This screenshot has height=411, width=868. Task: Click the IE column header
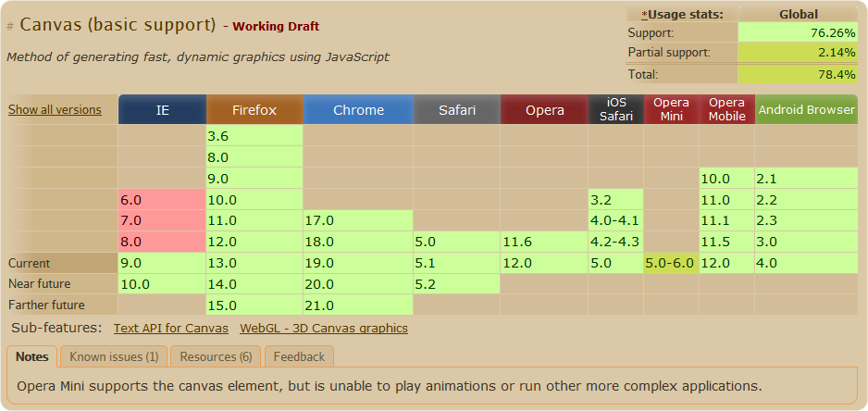[x=162, y=109]
